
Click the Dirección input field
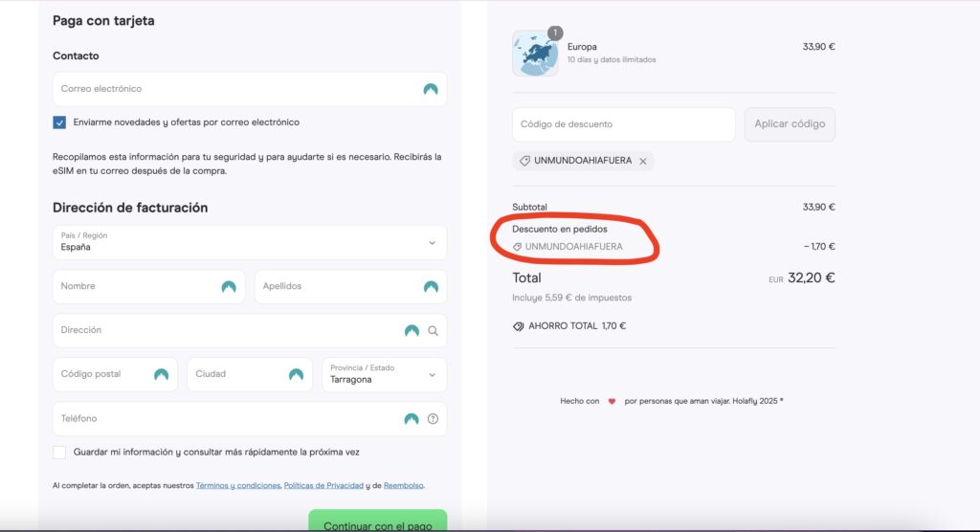(250, 330)
